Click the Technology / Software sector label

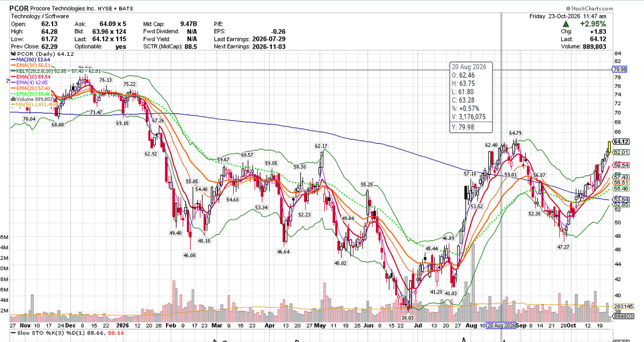40,17
